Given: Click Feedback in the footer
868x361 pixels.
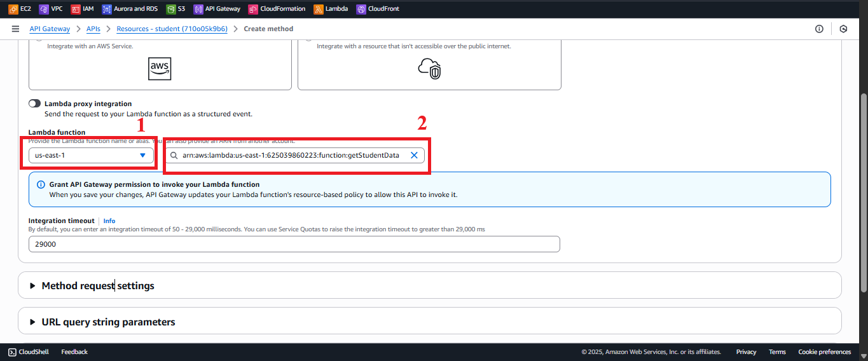Looking at the screenshot, I should point(74,351).
